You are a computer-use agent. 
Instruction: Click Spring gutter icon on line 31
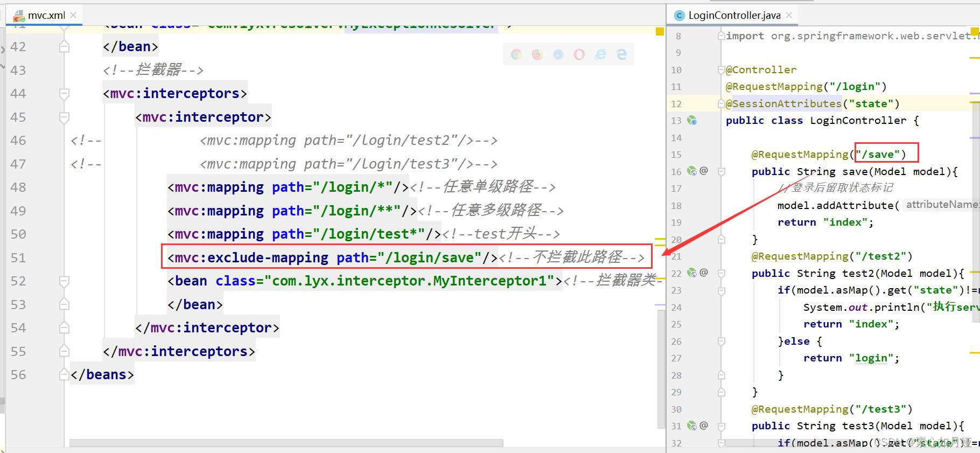[x=692, y=426]
